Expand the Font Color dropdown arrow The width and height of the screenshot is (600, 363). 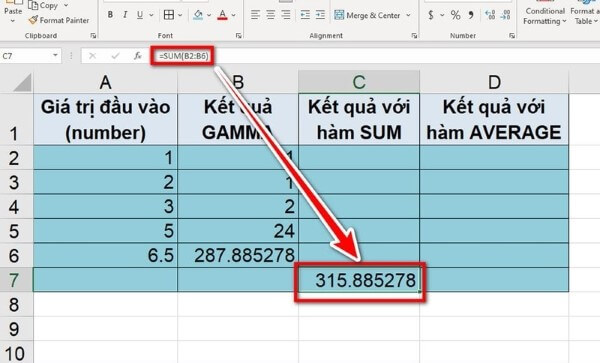[x=233, y=15]
